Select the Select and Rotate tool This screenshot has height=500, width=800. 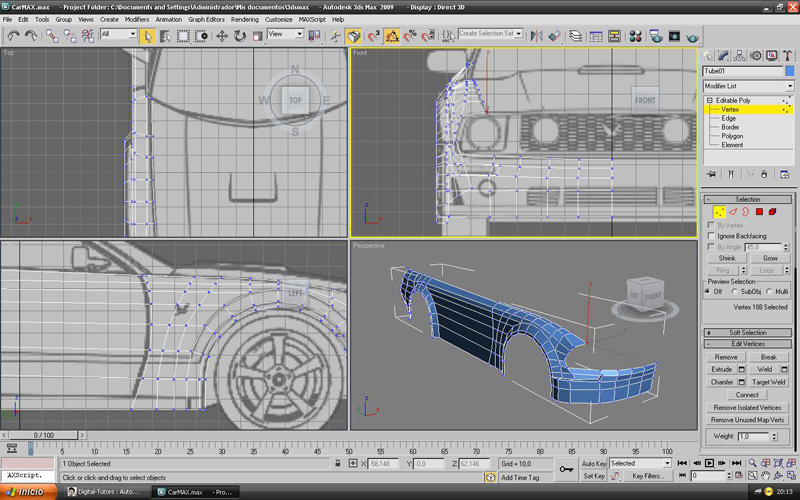click(x=240, y=35)
